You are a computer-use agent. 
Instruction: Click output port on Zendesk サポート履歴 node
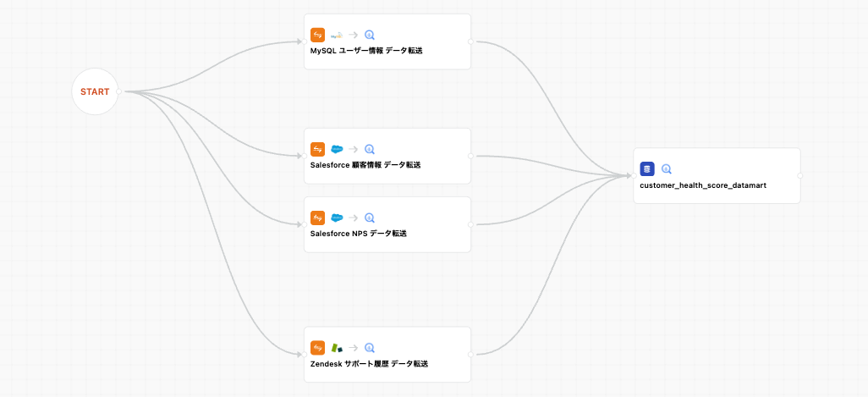point(471,354)
